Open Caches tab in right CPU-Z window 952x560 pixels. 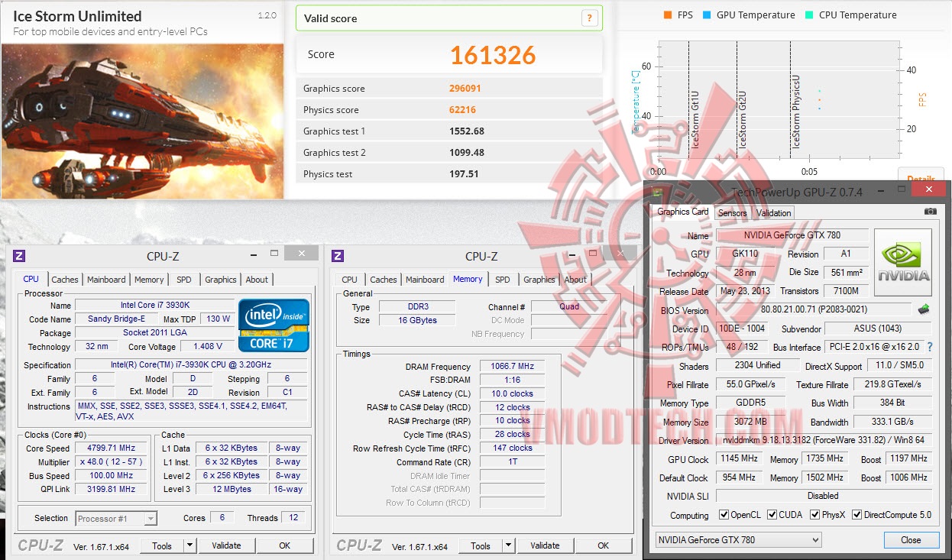coord(384,280)
